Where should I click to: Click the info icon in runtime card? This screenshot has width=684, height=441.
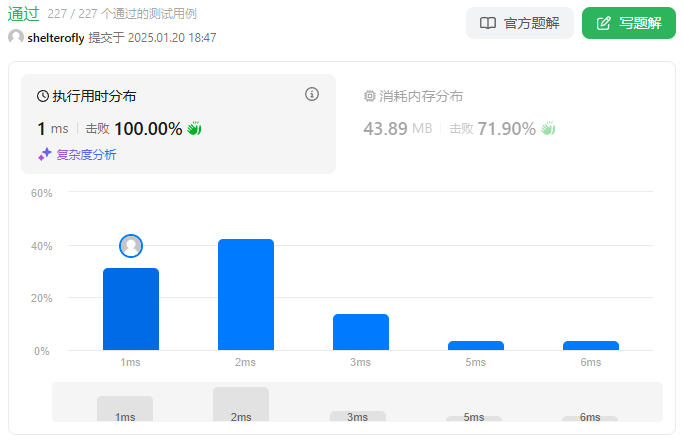(311, 94)
